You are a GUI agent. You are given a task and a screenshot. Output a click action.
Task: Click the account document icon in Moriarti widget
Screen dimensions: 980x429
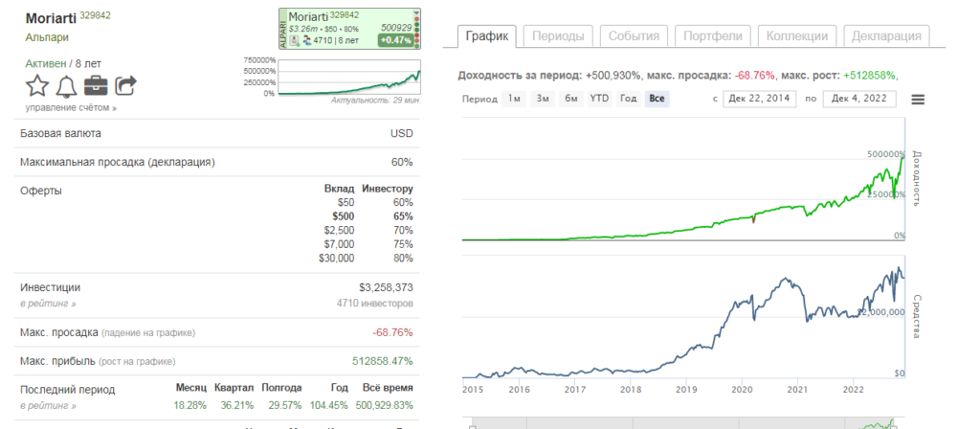click(x=294, y=40)
